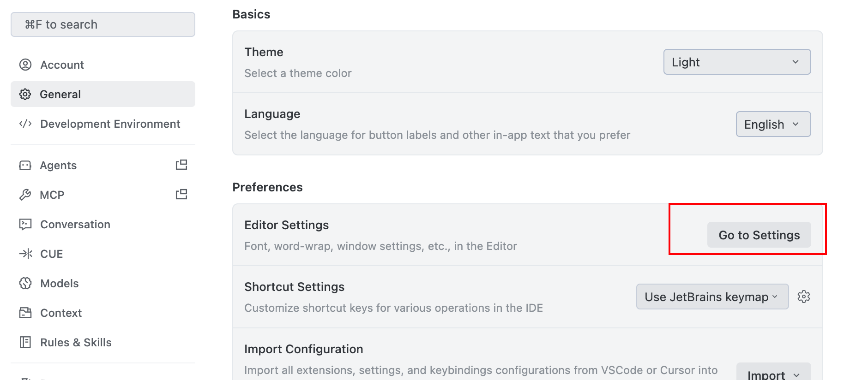Image resolution: width=868 pixels, height=380 pixels.
Task: Click the Models sidebar icon
Action: coord(25,283)
